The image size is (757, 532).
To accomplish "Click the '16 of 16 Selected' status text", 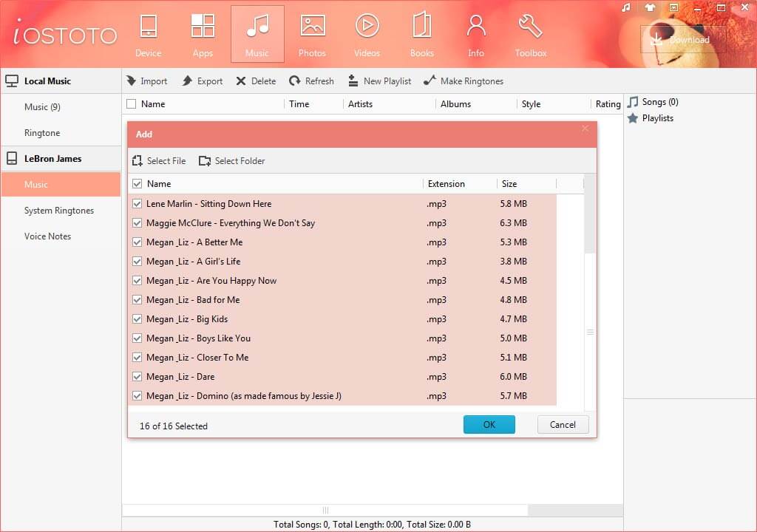I will click(173, 426).
